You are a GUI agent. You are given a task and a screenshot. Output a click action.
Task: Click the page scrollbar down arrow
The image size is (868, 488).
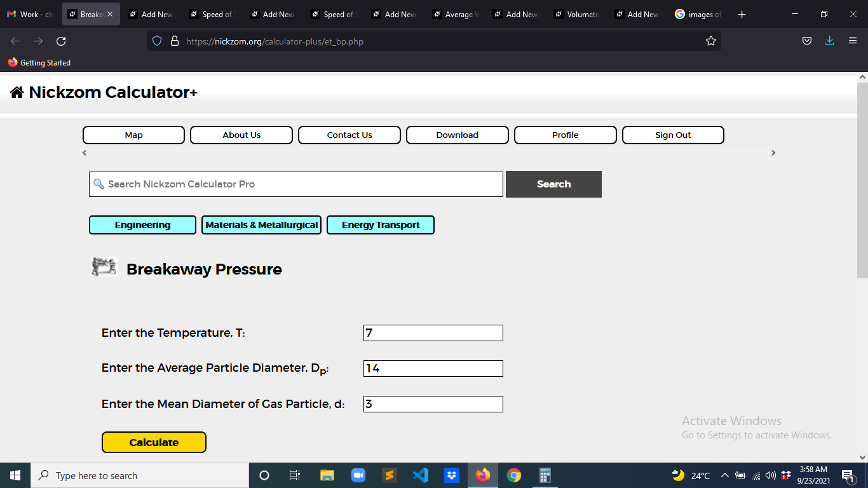point(862,457)
